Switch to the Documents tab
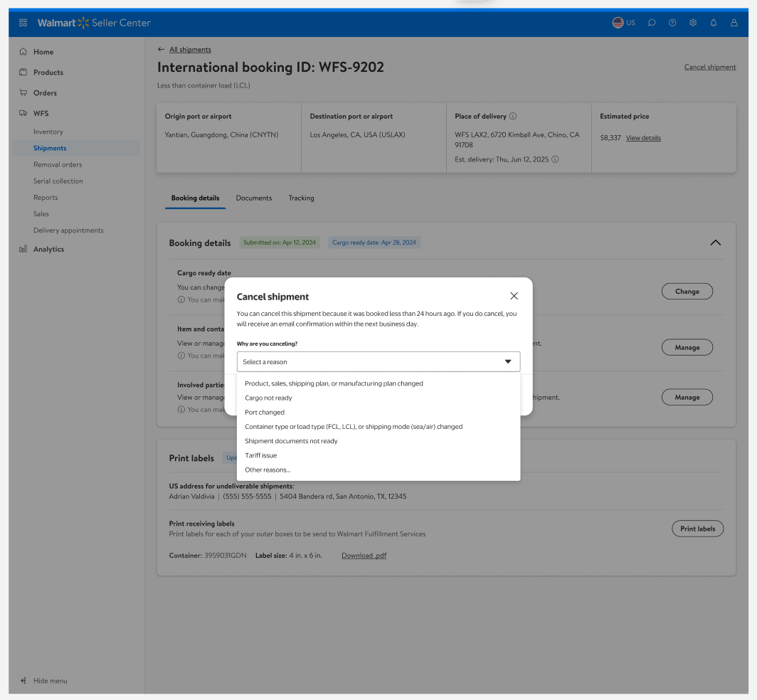757x700 pixels. click(254, 198)
